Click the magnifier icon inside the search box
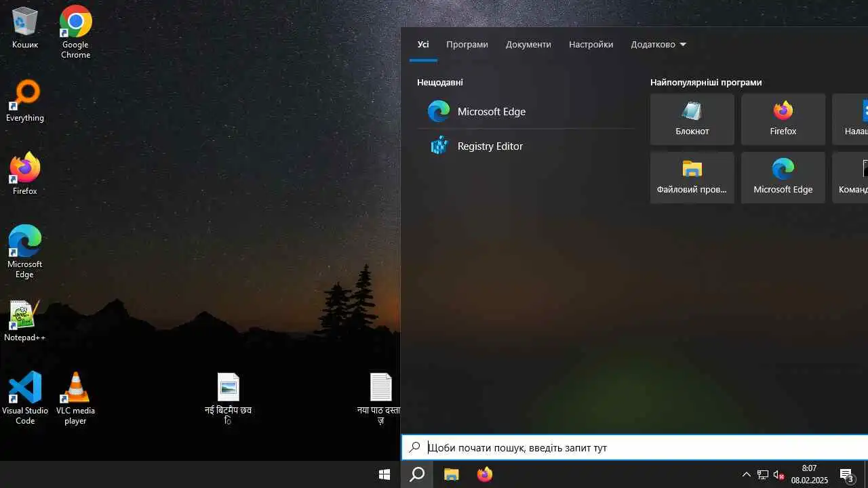This screenshot has height=488, width=868. 415,447
